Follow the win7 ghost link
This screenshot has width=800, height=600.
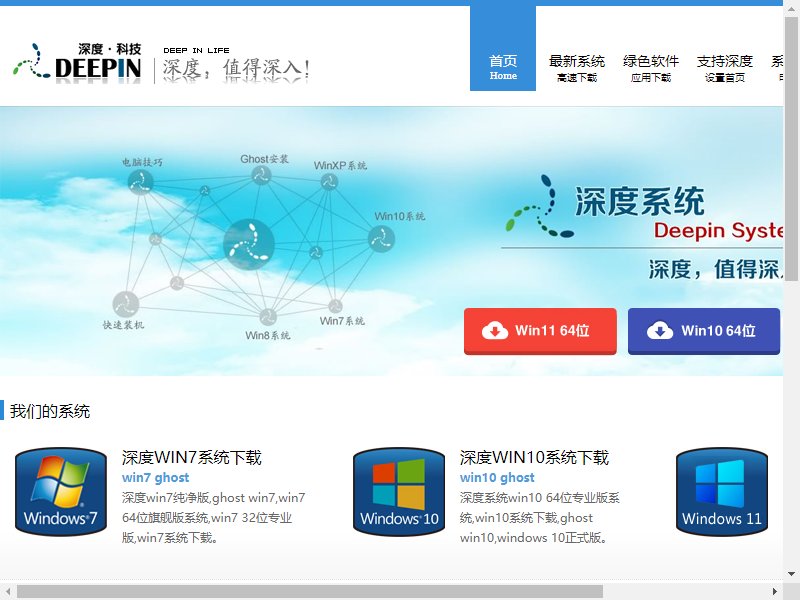156,478
